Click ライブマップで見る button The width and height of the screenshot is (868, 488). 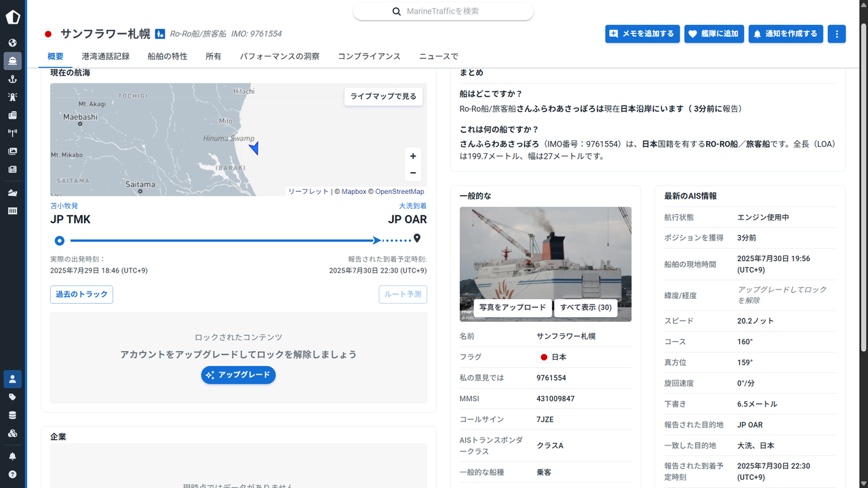[383, 97]
